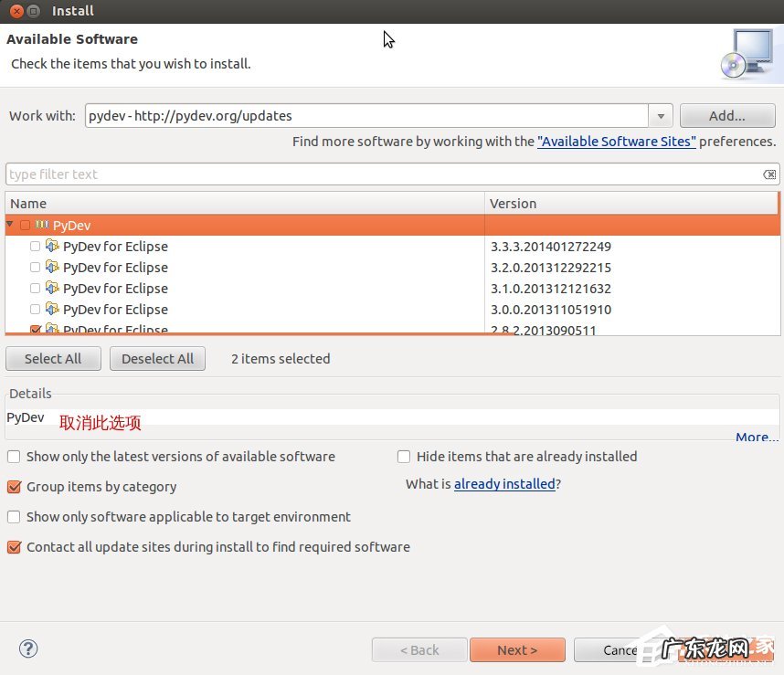Open the Work with dropdown
This screenshot has width=784, height=675.
(660, 115)
